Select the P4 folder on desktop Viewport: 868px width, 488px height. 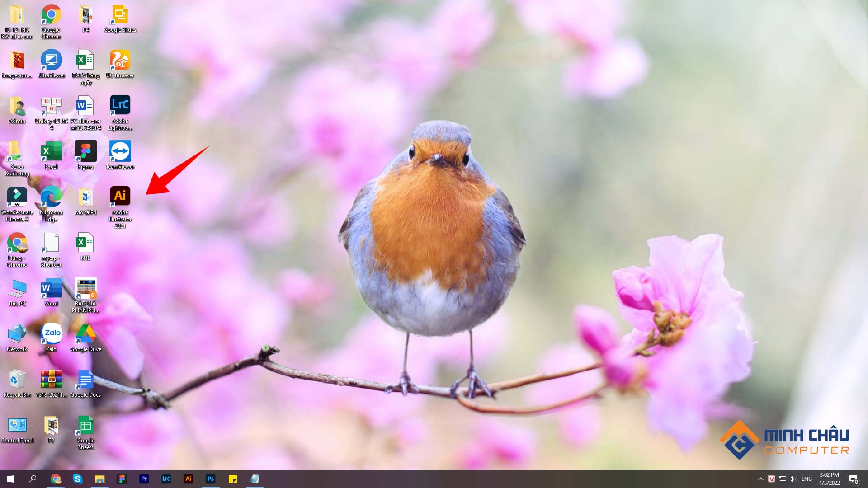tap(85, 19)
